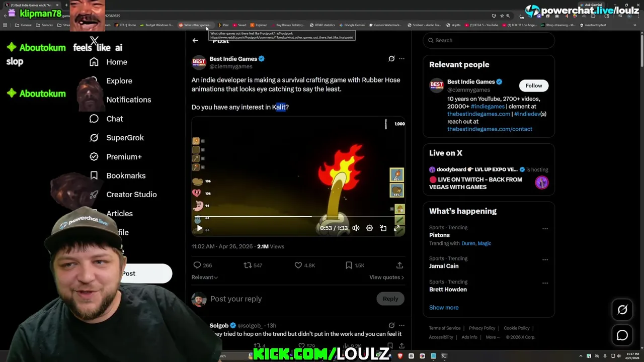
Task: Click the Best Indie Games avatar on the post
Action: [x=199, y=62]
